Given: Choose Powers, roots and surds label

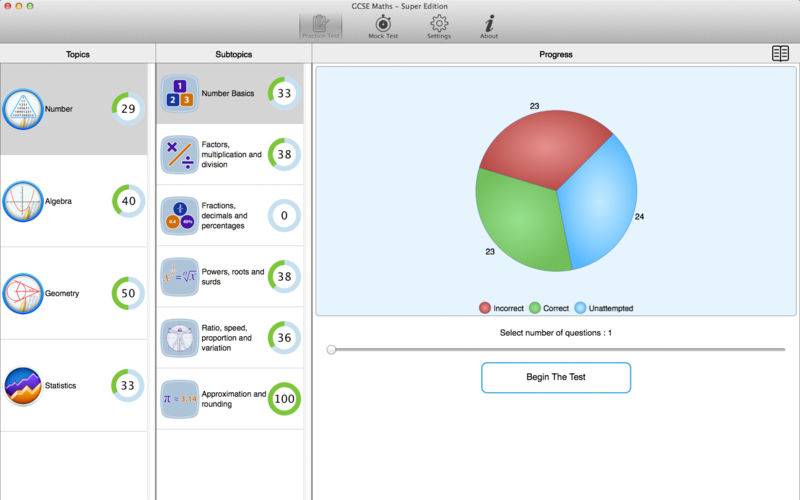Looking at the screenshot, I should [233, 277].
